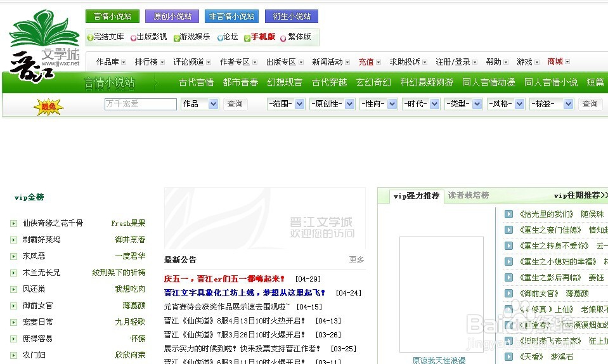Click play icon beside 《重生之影后再临》

coord(508,278)
